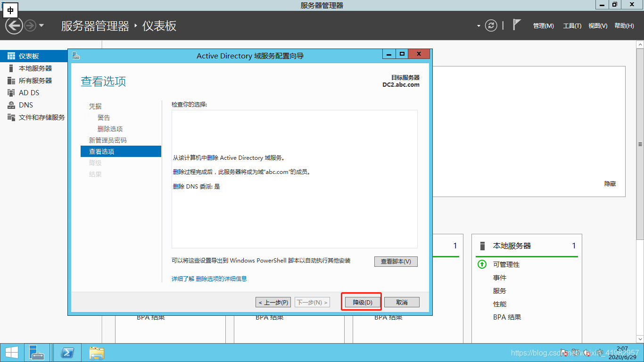The width and height of the screenshot is (644, 362).
Task: Click the server icon in the 本地服务器 tile
Action: (482, 246)
